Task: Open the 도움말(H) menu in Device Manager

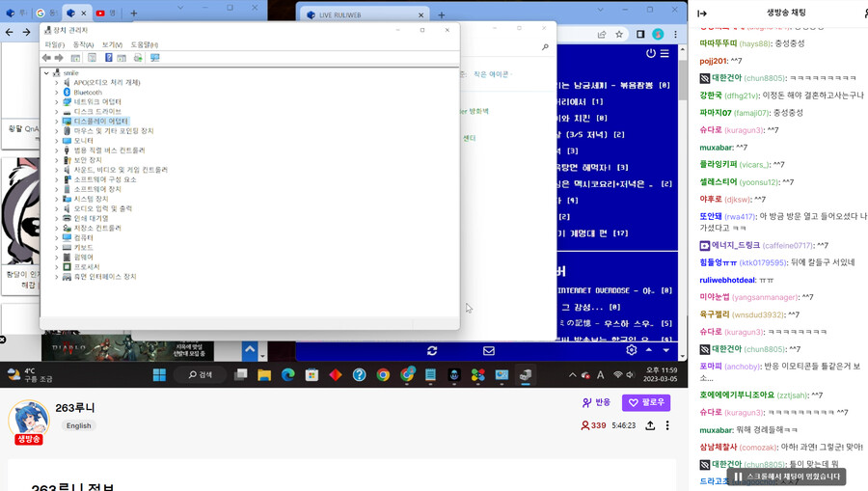Action: [x=145, y=44]
